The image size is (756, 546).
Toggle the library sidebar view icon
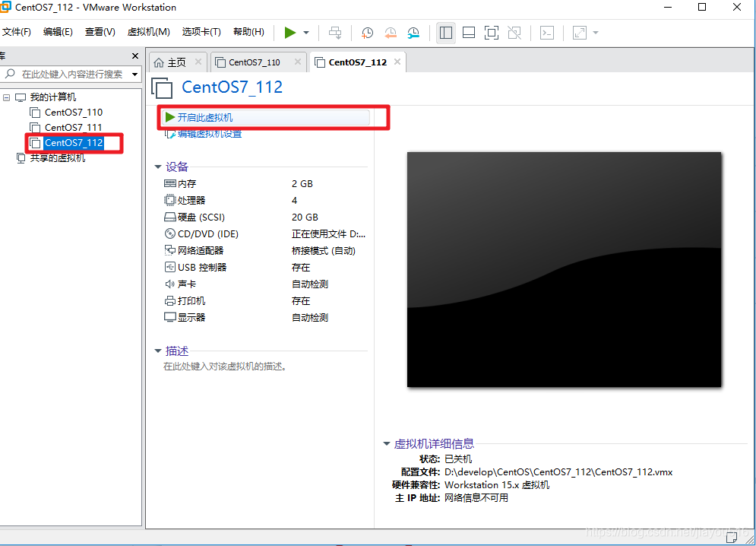pyautogui.click(x=445, y=33)
